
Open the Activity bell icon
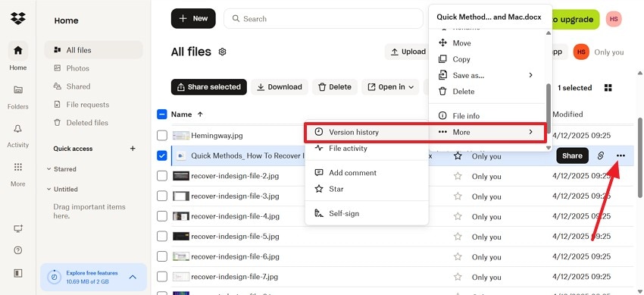point(17,129)
